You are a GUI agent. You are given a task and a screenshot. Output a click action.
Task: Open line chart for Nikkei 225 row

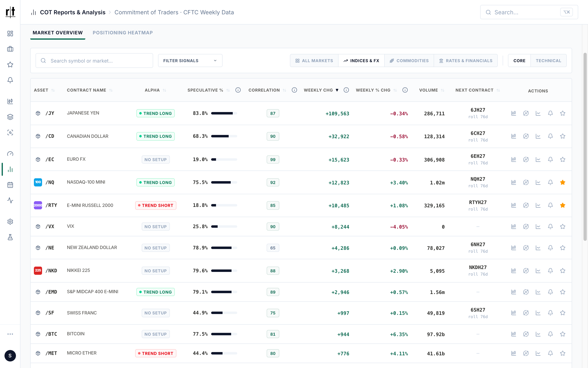538,271
